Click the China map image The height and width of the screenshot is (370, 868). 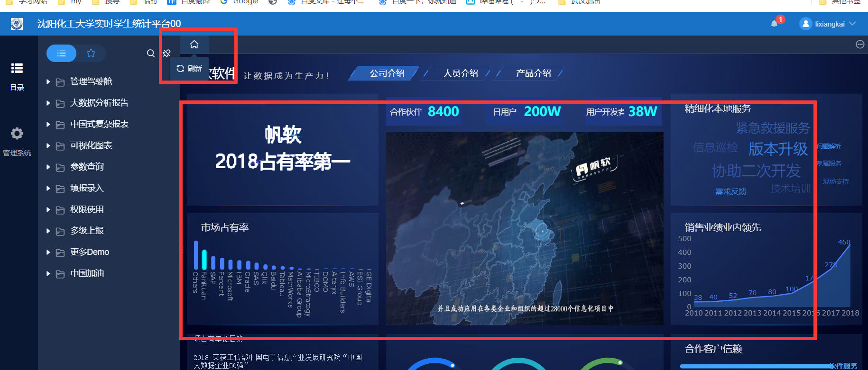(525, 229)
